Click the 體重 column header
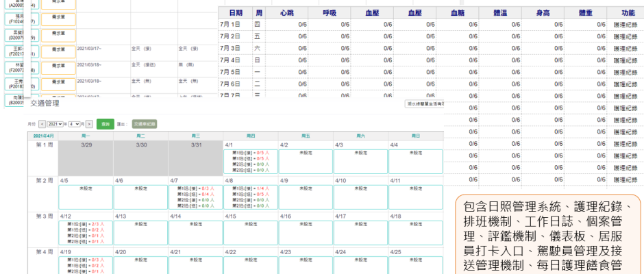Screen dimensions: 644x274 pyautogui.click(x=585, y=13)
